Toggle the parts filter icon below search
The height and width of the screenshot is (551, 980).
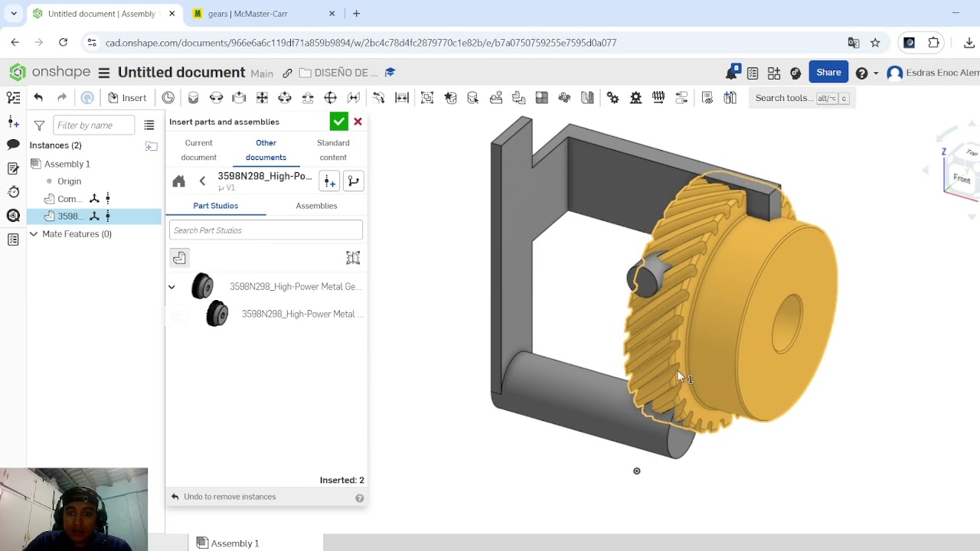click(179, 258)
